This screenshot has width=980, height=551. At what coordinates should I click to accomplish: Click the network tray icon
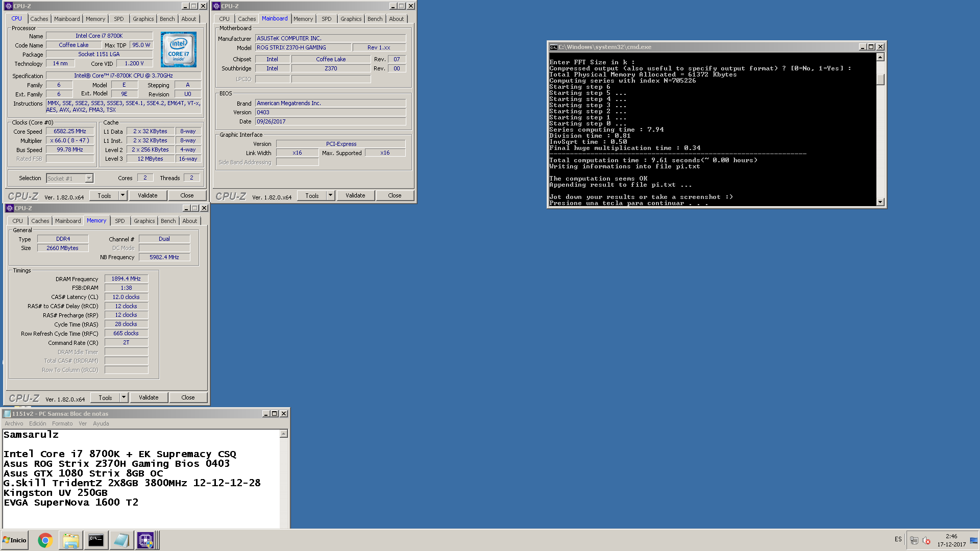[x=914, y=540]
